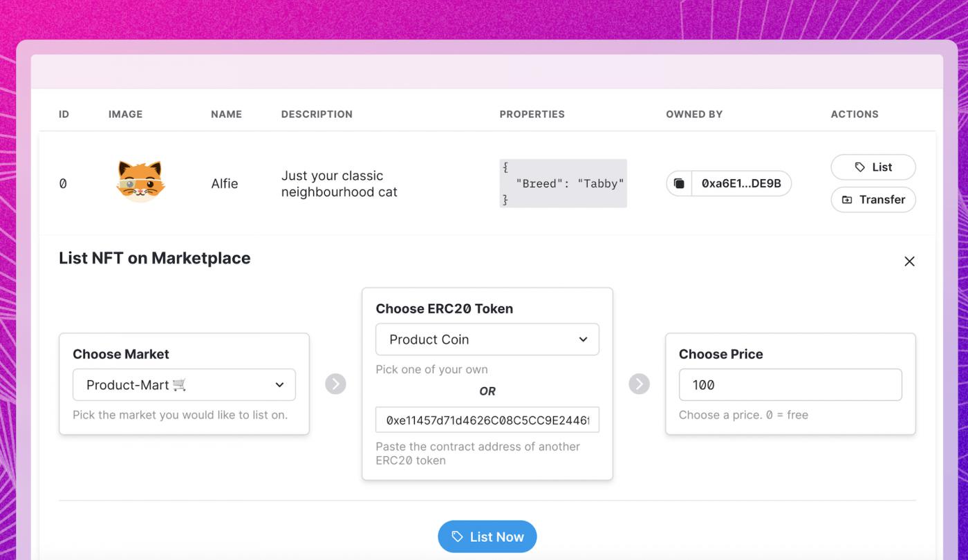Click the chevron in Choose Market selector
Image resolution: width=968 pixels, height=560 pixels.
[279, 385]
